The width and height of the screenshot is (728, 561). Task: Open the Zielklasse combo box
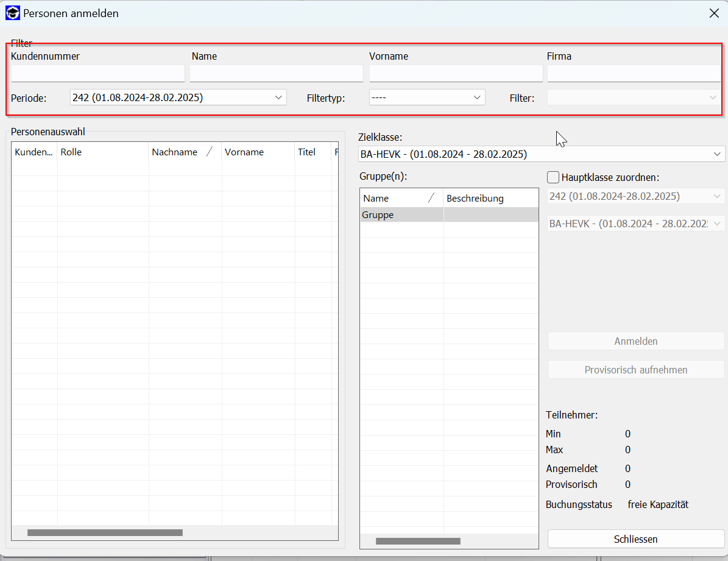541,154
